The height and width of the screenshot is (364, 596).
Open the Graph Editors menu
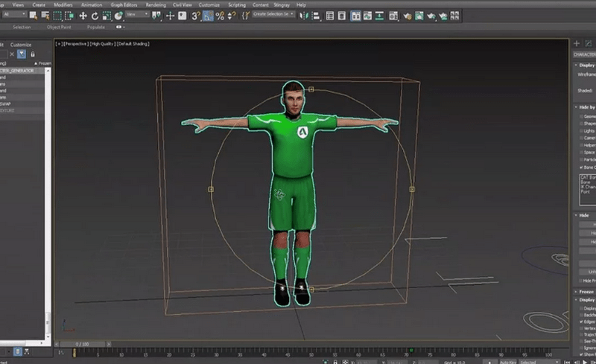coord(124,4)
